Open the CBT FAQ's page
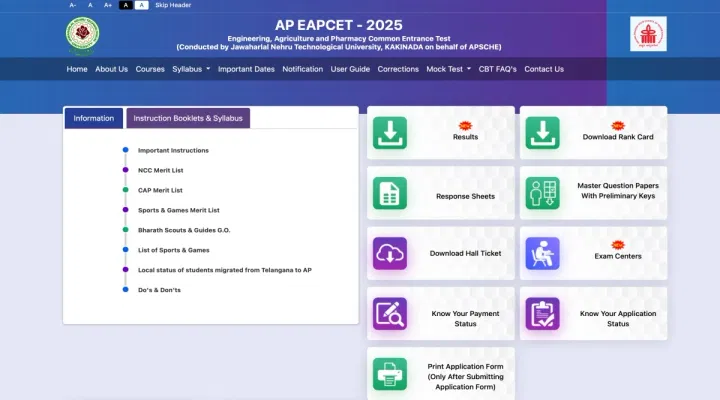This screenshot has height=400, width=720. [497, 69]
